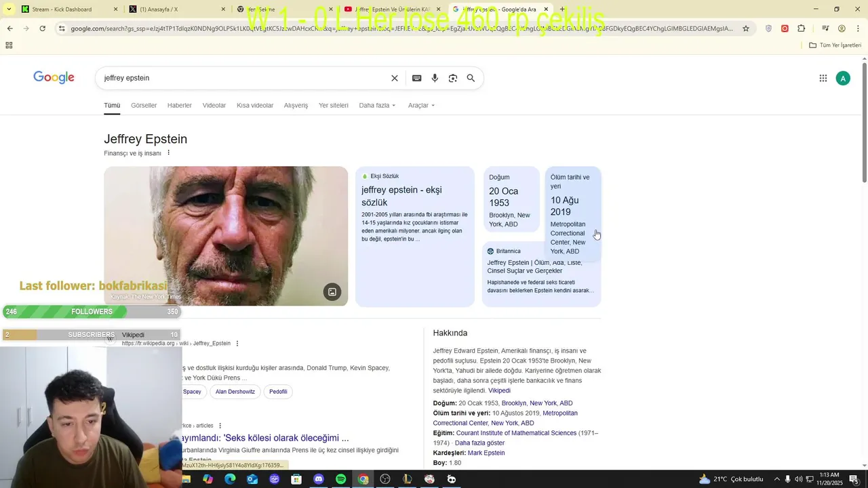Open the Yer siteleri filter

tap(334, 105)
